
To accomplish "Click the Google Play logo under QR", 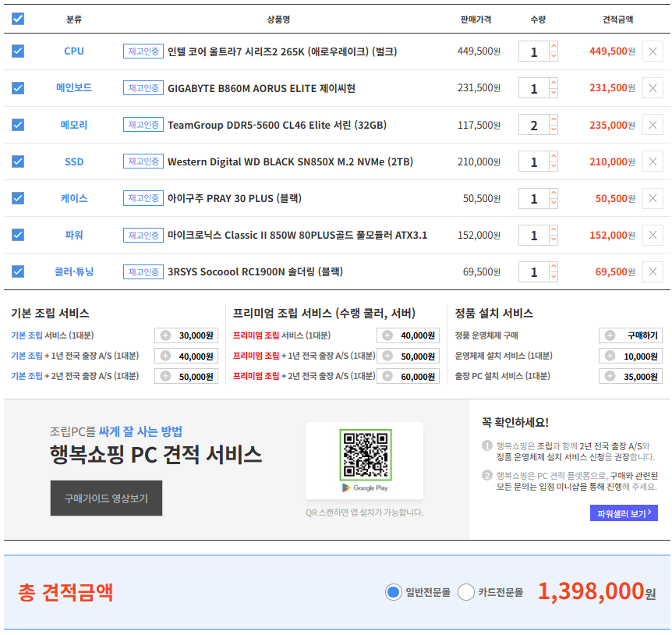I will [365, 488].
